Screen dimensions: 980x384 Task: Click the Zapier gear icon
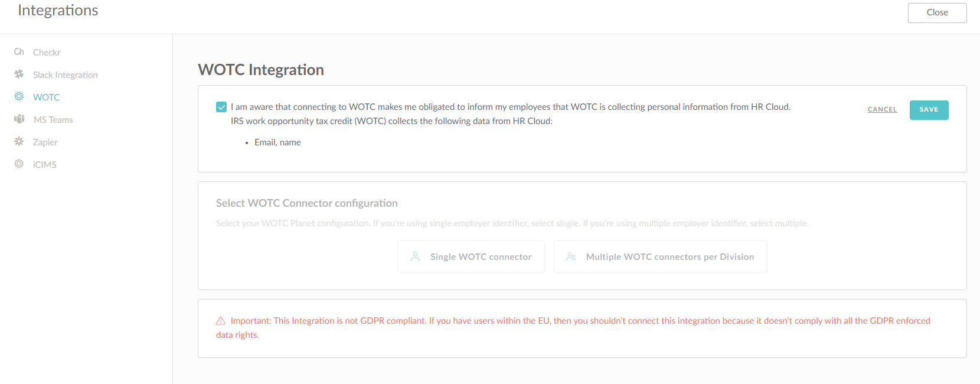[x=19, y=142]
